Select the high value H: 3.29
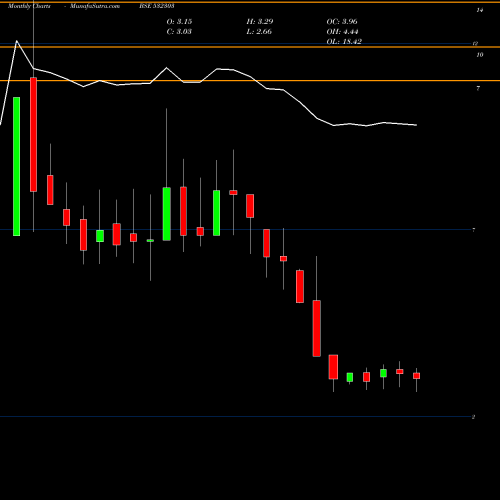The image size is (500, 500). pyautogui.click(x=260, y=22)
